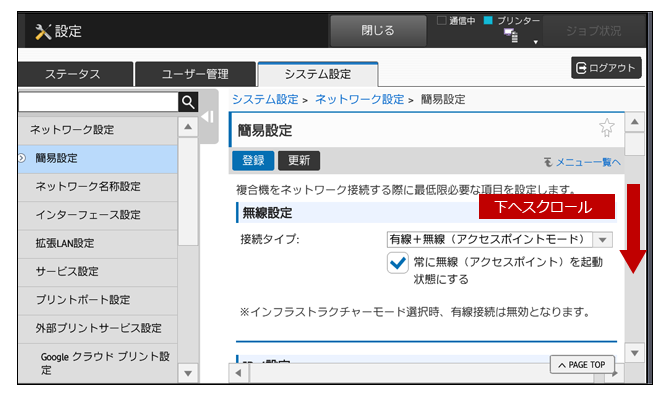
Task: Click システム設定 breadcrumb link
Action: point(265,100)
